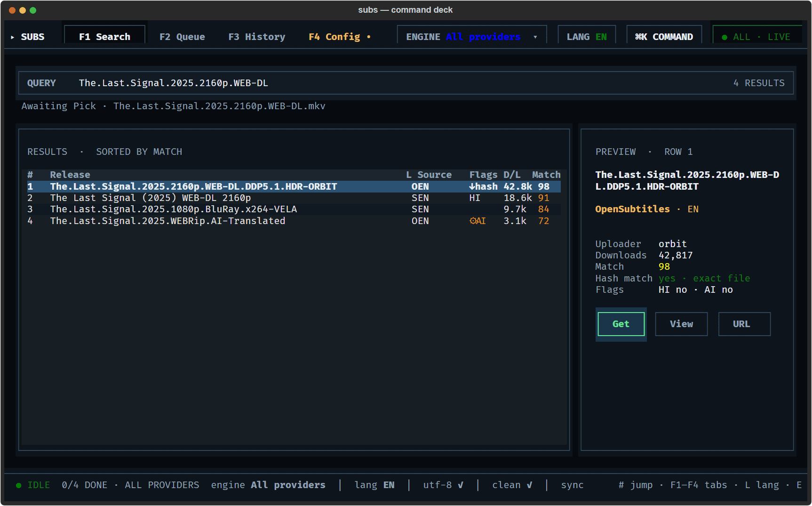Click 0/4 DONE progress in status bar

84,485
